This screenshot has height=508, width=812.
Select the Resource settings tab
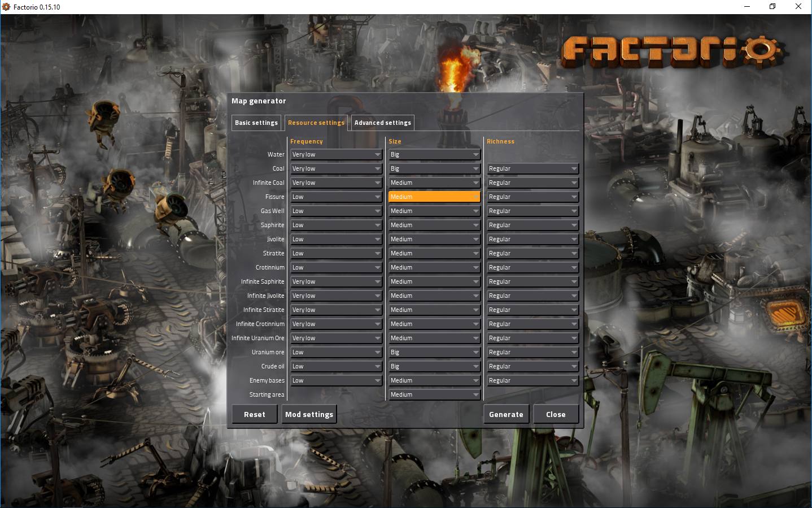click(316, 123)
